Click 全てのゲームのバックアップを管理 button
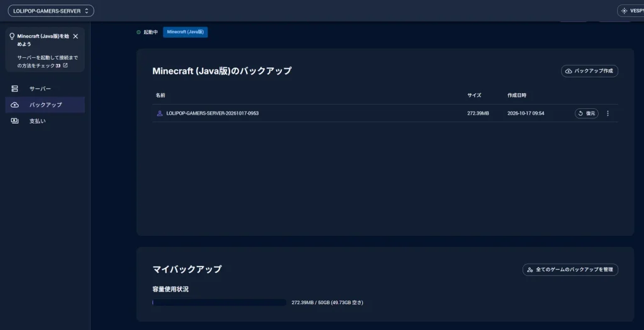Viewport: 644px width, 330px height. (x=570, y=270)
